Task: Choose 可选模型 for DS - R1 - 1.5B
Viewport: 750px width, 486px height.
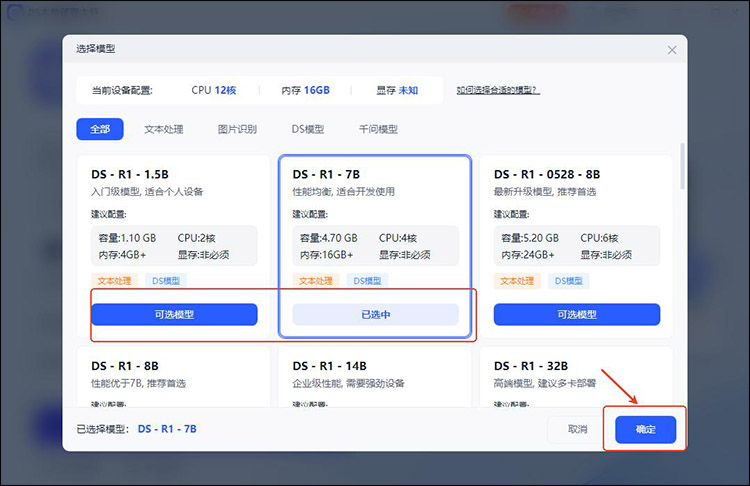Action: coord(174,314)
